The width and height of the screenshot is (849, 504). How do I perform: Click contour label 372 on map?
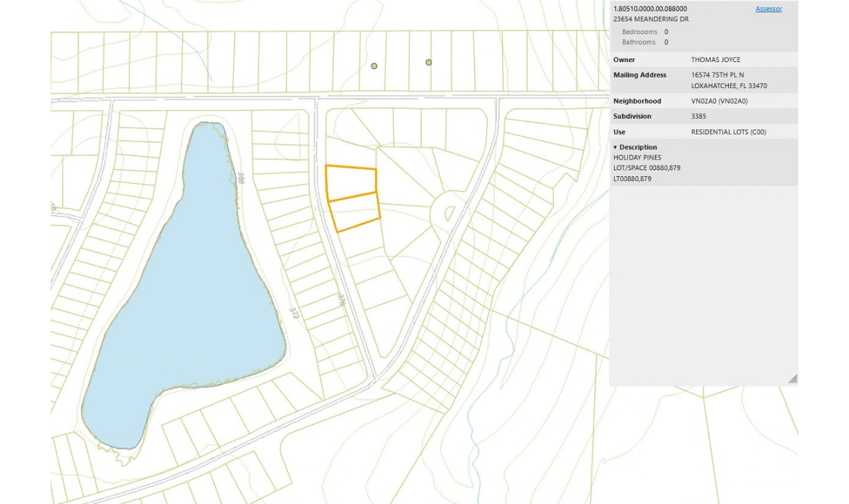click(x=294, y=313)
